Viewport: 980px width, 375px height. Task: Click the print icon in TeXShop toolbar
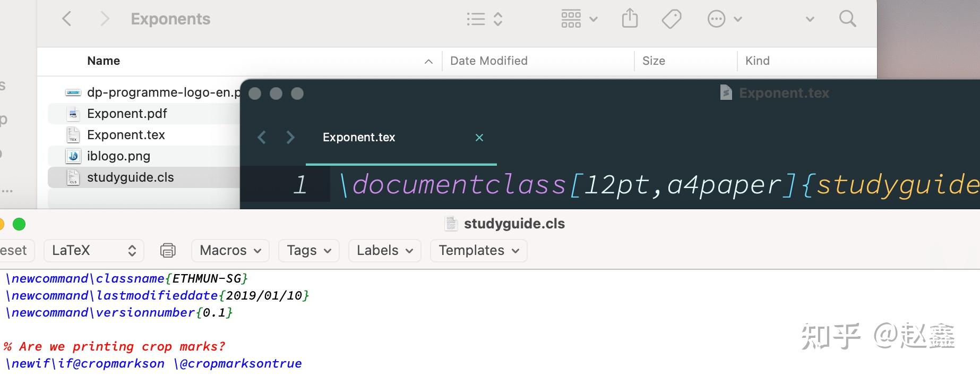[168, 250]
